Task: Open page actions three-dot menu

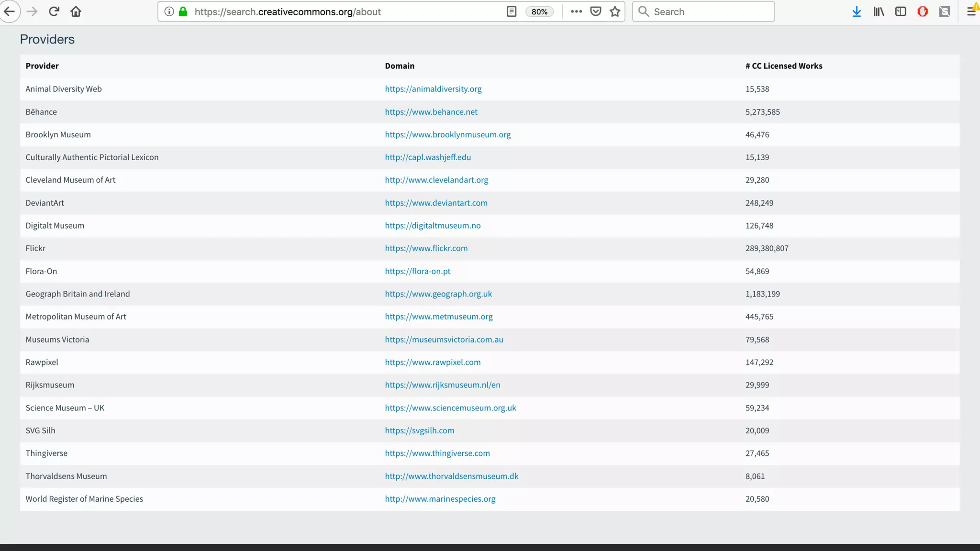Action: pyautogui.click(x=576, y=11)
